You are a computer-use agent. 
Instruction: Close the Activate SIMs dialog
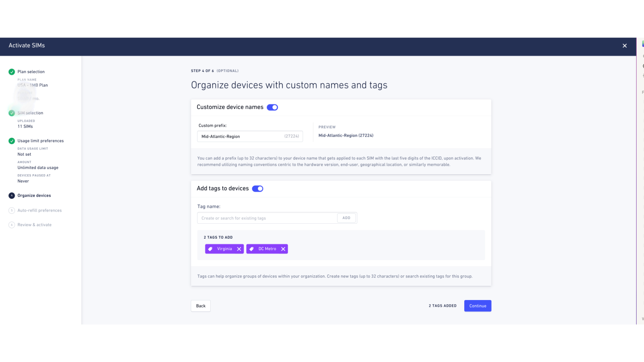[625, 46]
